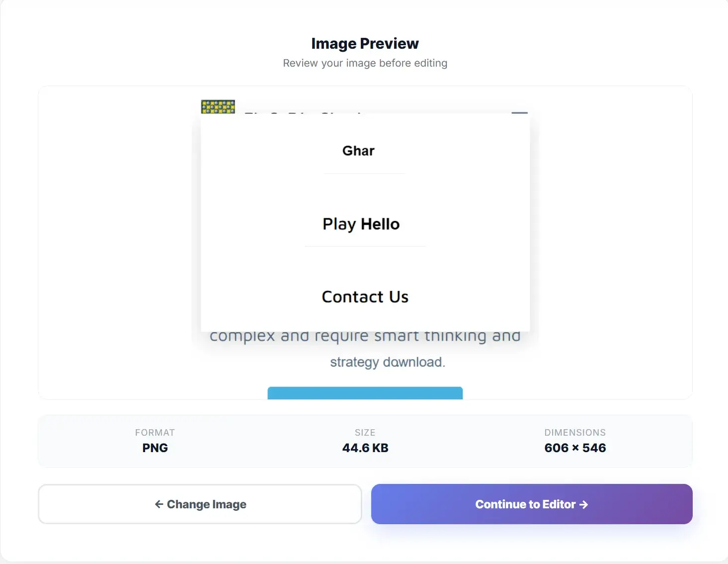Click the 'complex and require smart thinking' line
The width and height of the screenshot is (728, 564).
365,337
